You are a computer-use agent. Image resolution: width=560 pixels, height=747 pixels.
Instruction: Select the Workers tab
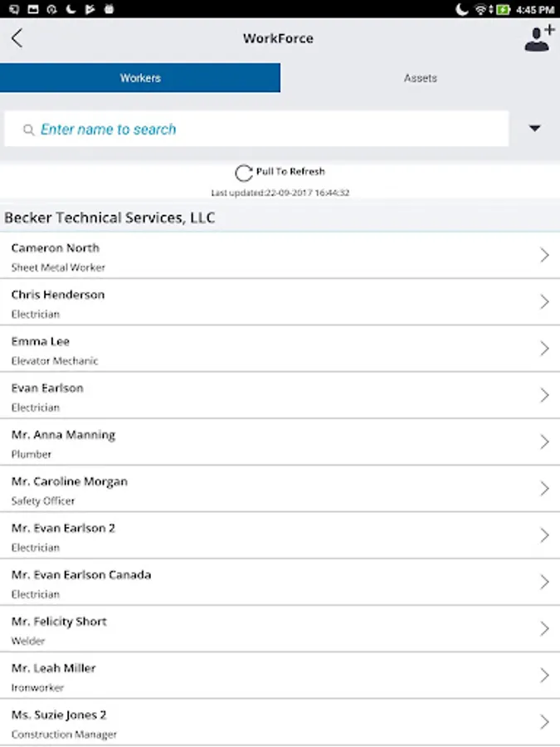140,78
